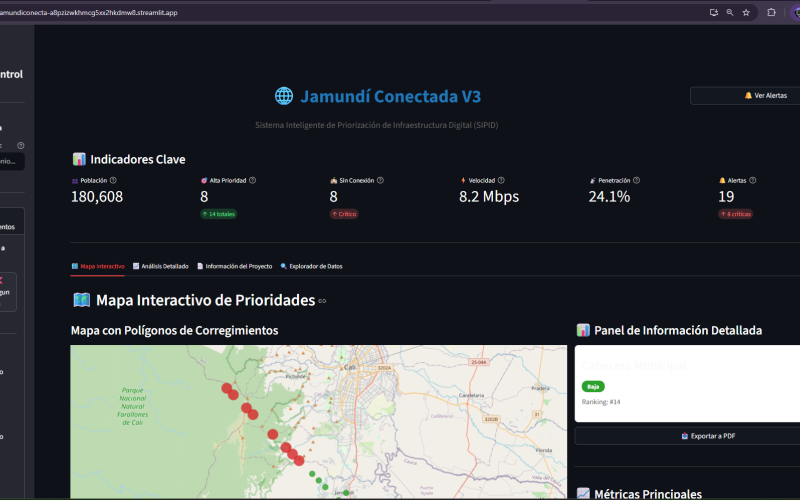
Task: Switch to the Mapa Interactivo tab
Action: [x=98, y=267]
